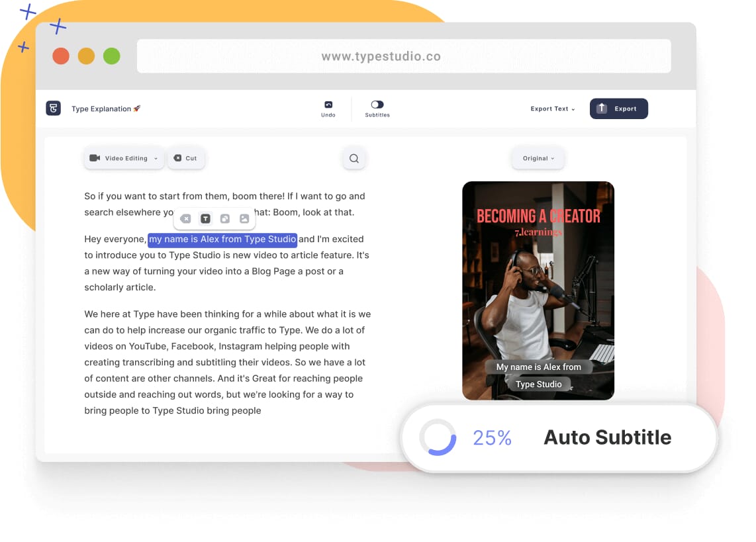Click the image icon in floating toolbar
Image resolution: width=756 pixels, height=542 pixels.
[x=244, y=219]
